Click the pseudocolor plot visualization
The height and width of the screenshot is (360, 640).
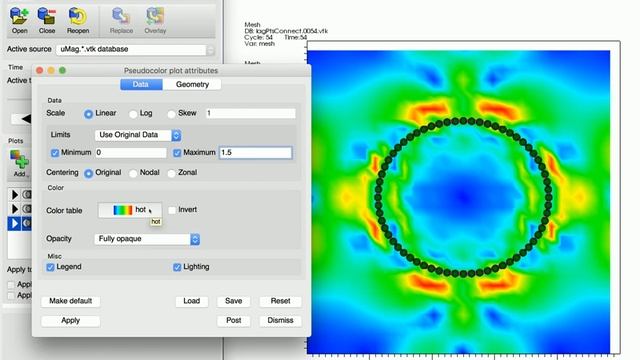pyautogui.click(x=458, y=202)
